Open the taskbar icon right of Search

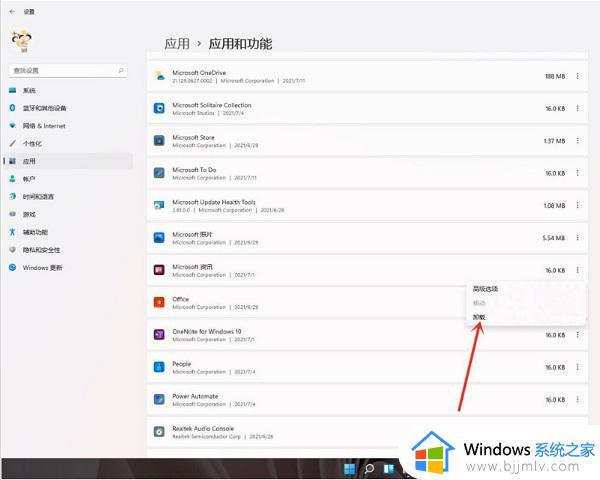389,469
